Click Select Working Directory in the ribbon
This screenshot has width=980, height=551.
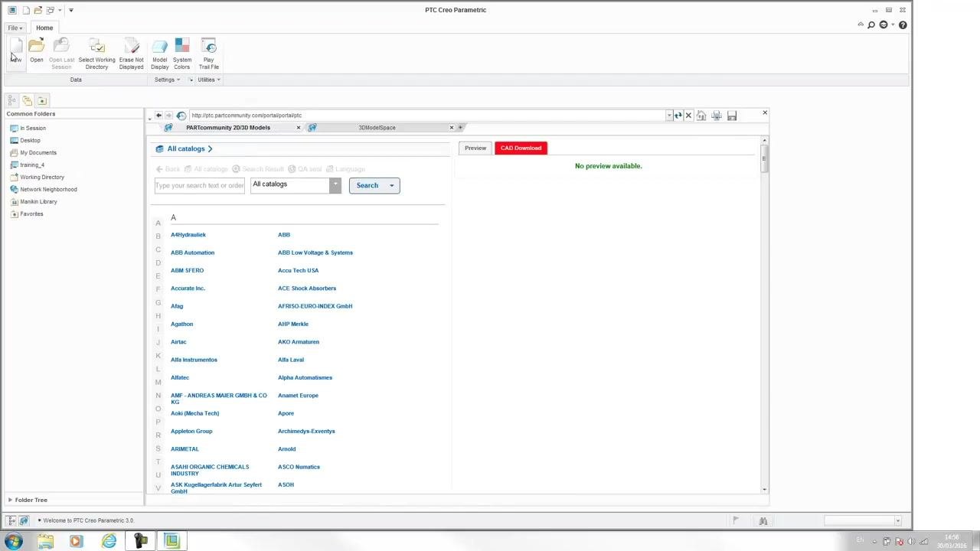(x=96, y=54)
